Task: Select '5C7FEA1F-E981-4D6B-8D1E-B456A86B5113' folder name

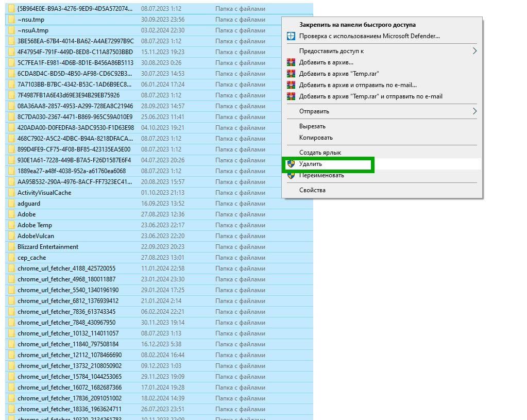Action: [75, 62]
